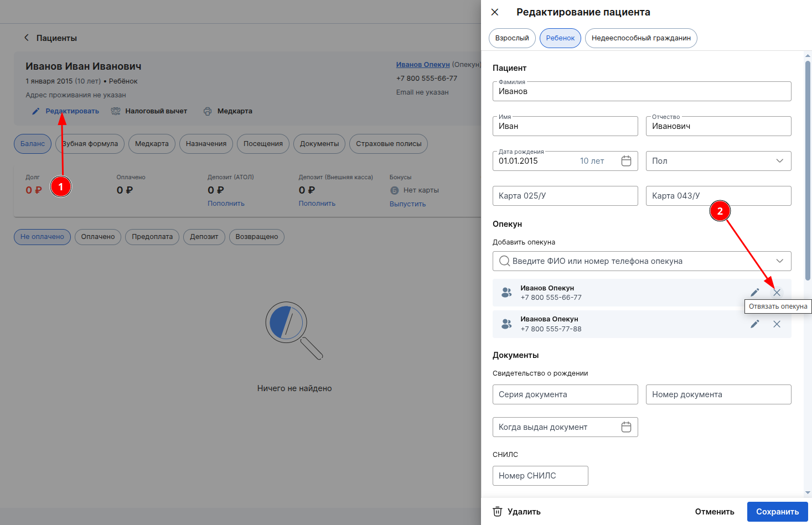Open calendar icon in Дата рождения field
Image resolution: width=812 pixels, height=525 pixels.
626,161
